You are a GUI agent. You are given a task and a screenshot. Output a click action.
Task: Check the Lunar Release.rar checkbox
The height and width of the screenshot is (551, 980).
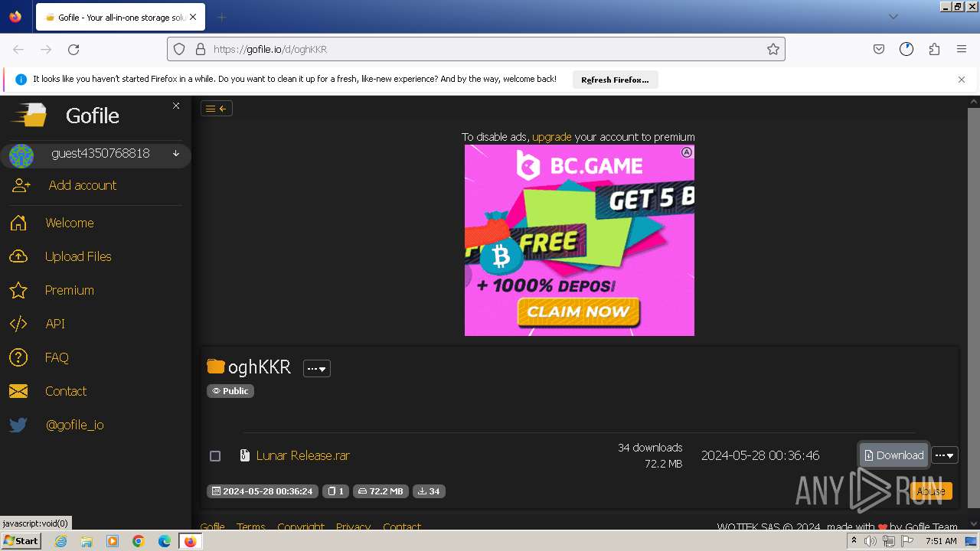pyautogui.click(x=215, y=456)
